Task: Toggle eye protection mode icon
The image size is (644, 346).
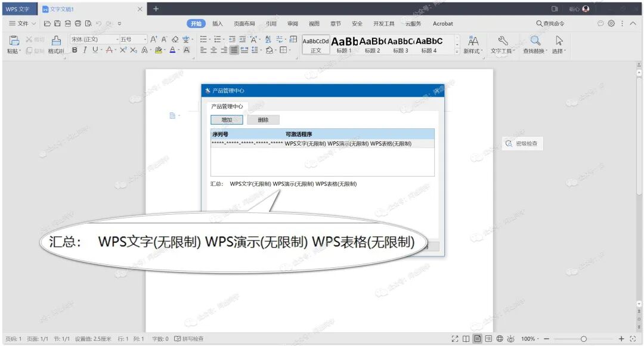Action: pos(510,339)
